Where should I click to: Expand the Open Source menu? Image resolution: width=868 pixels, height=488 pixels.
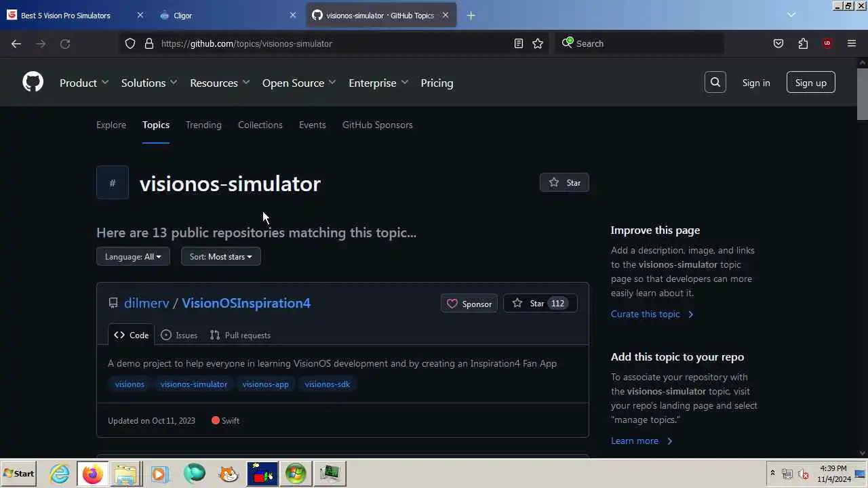[x=299, y=83]
